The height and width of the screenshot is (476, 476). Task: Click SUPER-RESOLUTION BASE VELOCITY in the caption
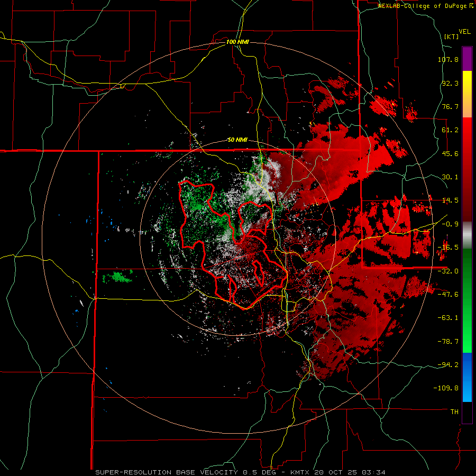[x=167, y=472]
